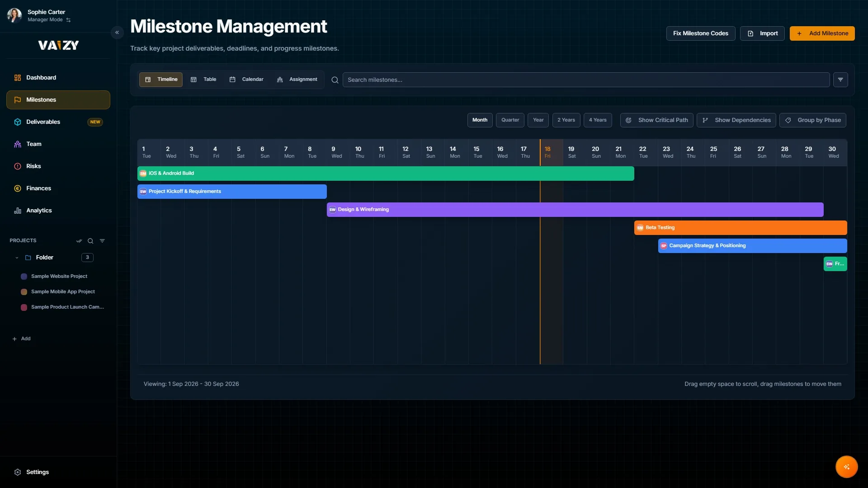Click the Sample Product Launch color dot

[24, 307]
